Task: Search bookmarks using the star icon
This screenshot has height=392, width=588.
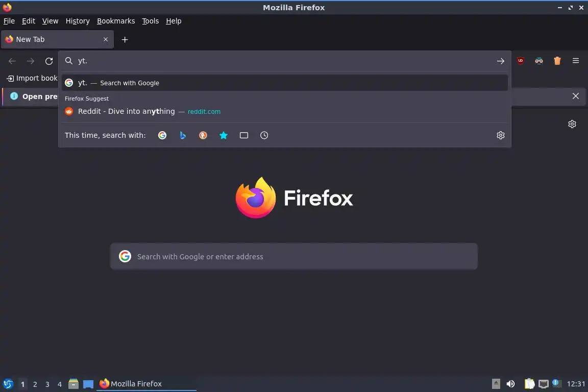Action: (x=224, y=135)
